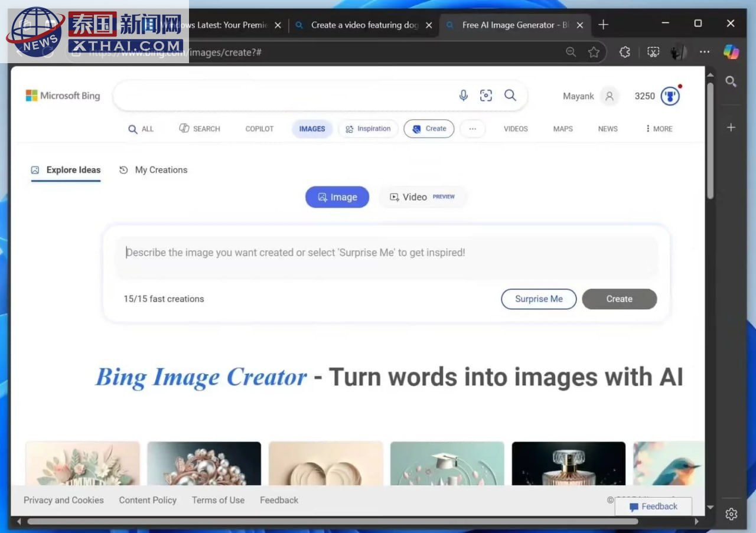Image resolution: width=756 pixels, height=533 pixels.
Task: Click the scroll right arrow
Action: 696,521
